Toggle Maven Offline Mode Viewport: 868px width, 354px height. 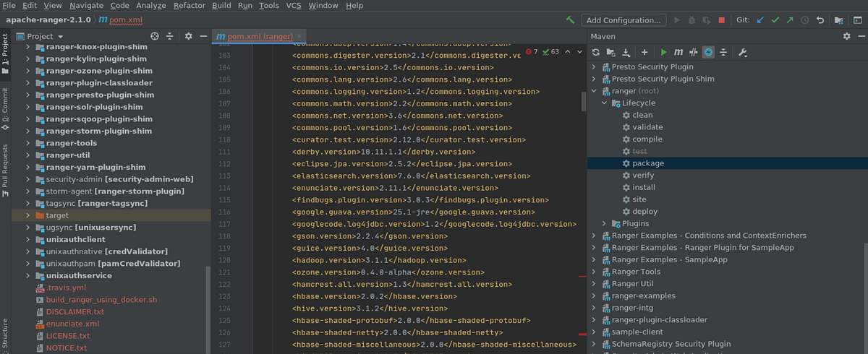click(694, 52)
